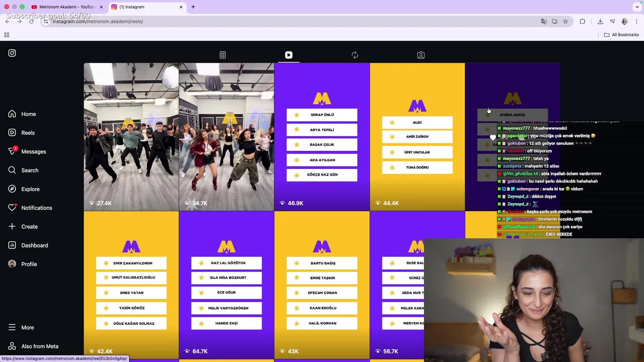Open the tagged photos tab

point(421,55)
